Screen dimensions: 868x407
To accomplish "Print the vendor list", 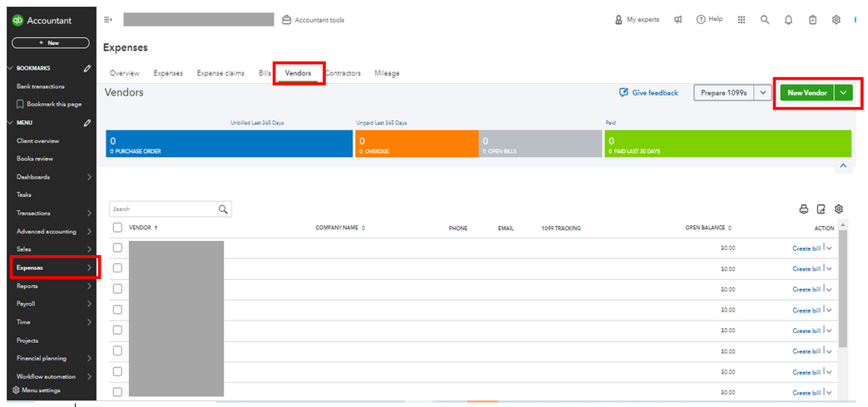I will (x=804, y=209).
